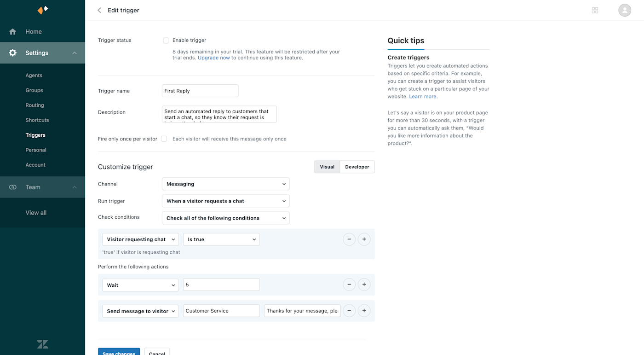
Task: Open Run trigger dropdown
Action: pos(225,201)
